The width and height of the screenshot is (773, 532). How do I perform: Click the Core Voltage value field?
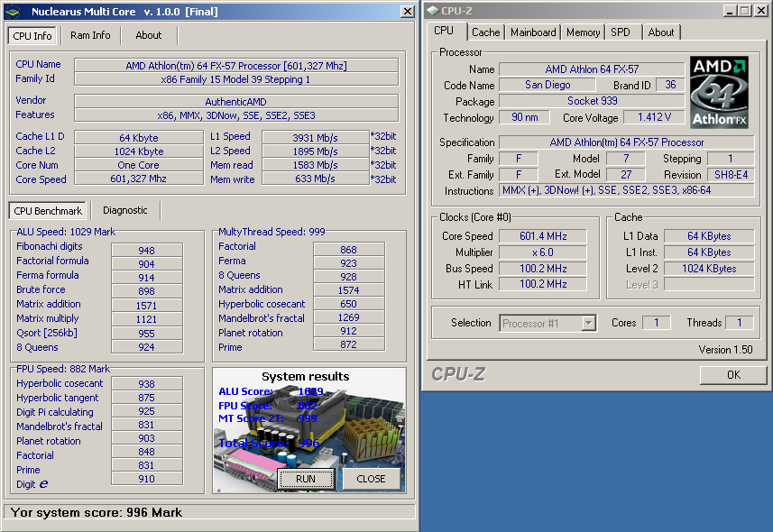[x=654, y=118]
